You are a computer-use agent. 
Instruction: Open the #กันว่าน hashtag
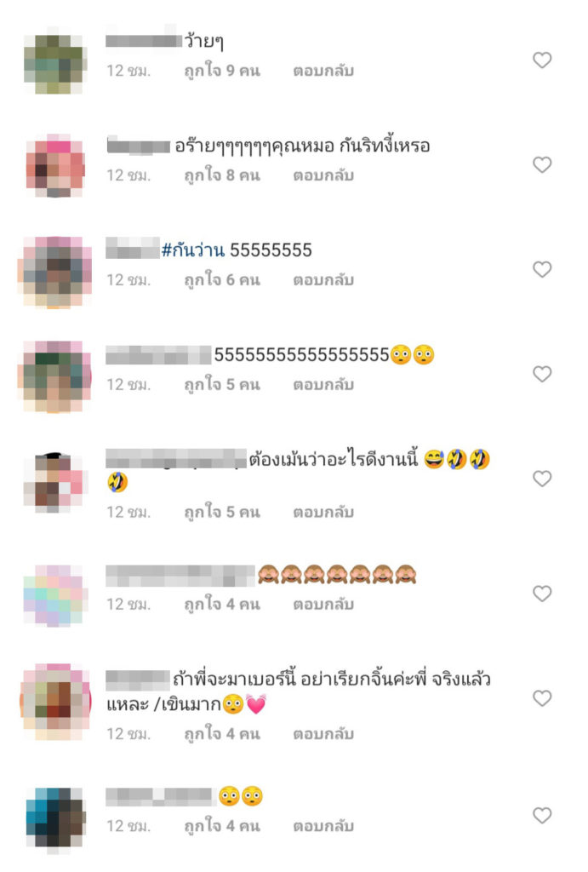(193, 250)
